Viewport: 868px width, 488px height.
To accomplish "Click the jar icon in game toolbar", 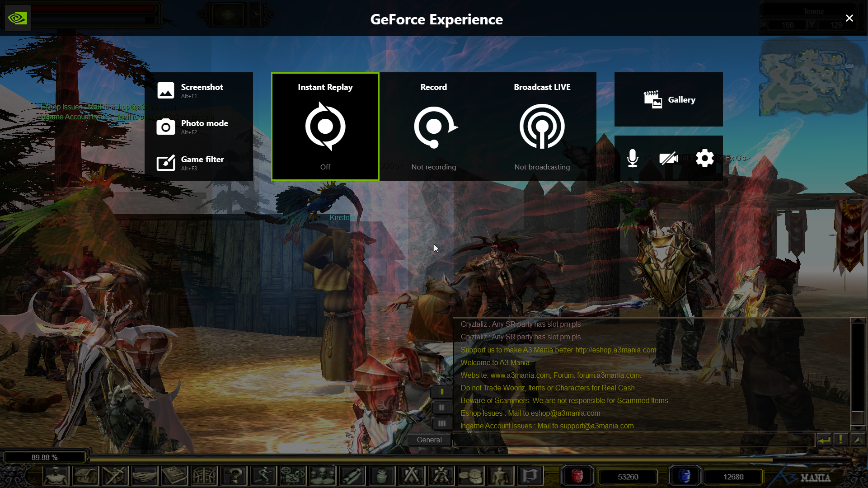I will (382, 476).
